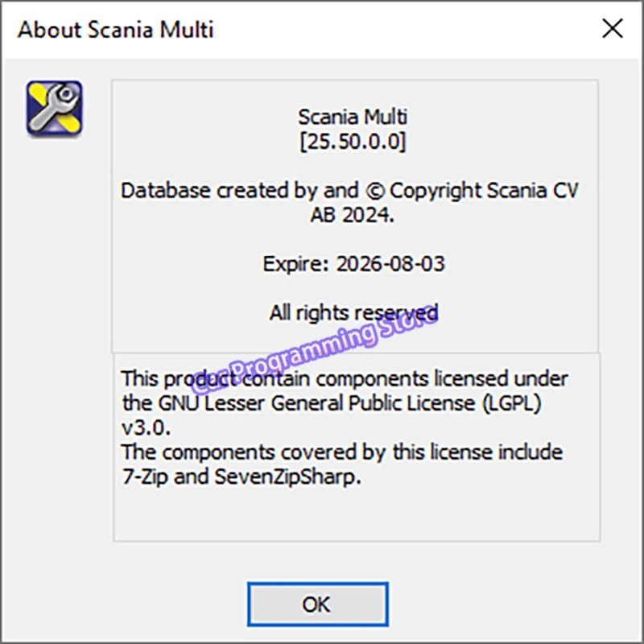This screenshot has height=644, width=644.
Task: Click the GNU Lesser General Public License line
Action: 332,402
